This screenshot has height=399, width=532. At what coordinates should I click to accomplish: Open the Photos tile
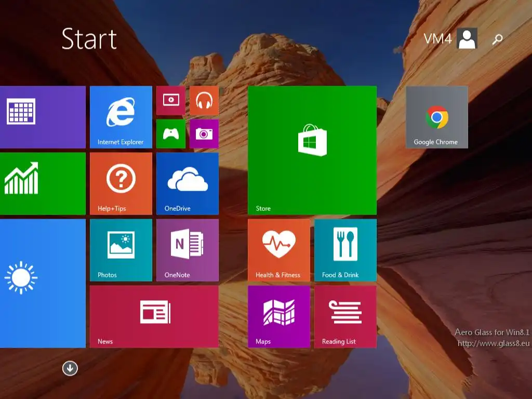121,250
